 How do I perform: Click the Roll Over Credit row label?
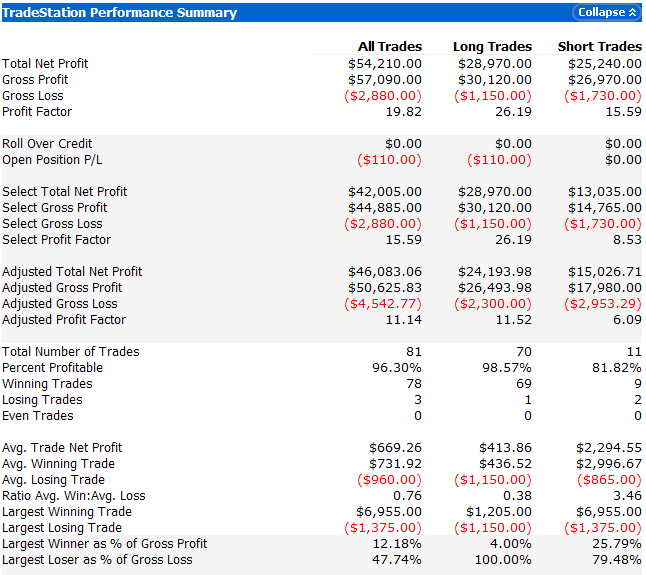pos(49,144)
